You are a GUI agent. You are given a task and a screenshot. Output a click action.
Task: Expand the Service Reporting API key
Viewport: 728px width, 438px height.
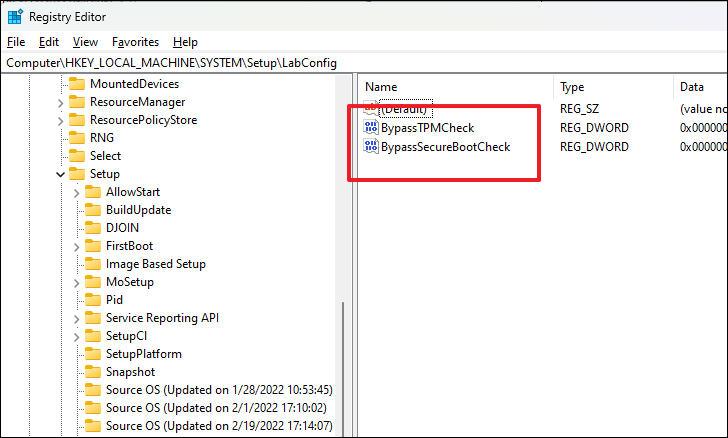tap(77, 319)
